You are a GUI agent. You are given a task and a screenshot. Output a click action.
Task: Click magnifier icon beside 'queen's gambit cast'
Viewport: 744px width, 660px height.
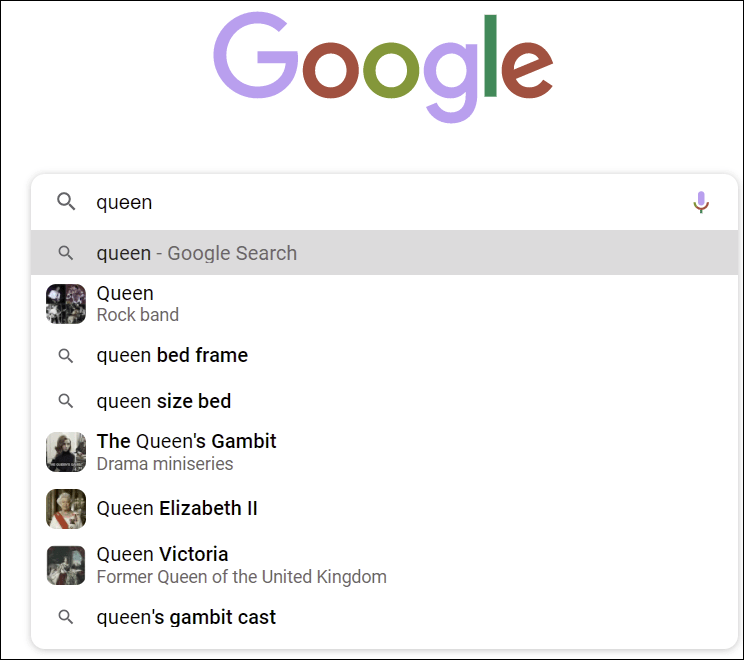(65, 617)
